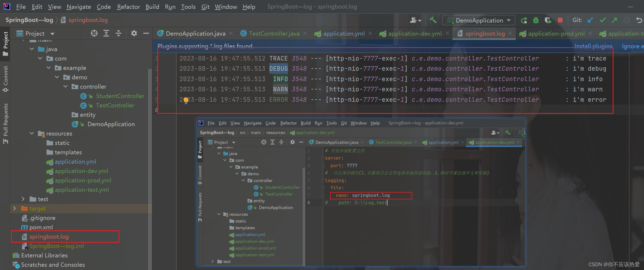644x270 pixels.
Task: Open application-prod.yml in project tree
Action: (83, 180)
